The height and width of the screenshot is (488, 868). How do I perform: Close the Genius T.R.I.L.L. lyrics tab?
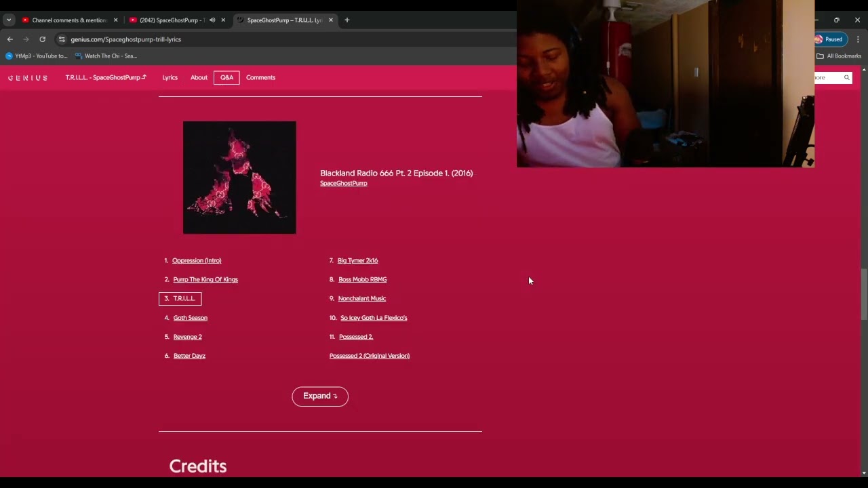coord(331,20)
